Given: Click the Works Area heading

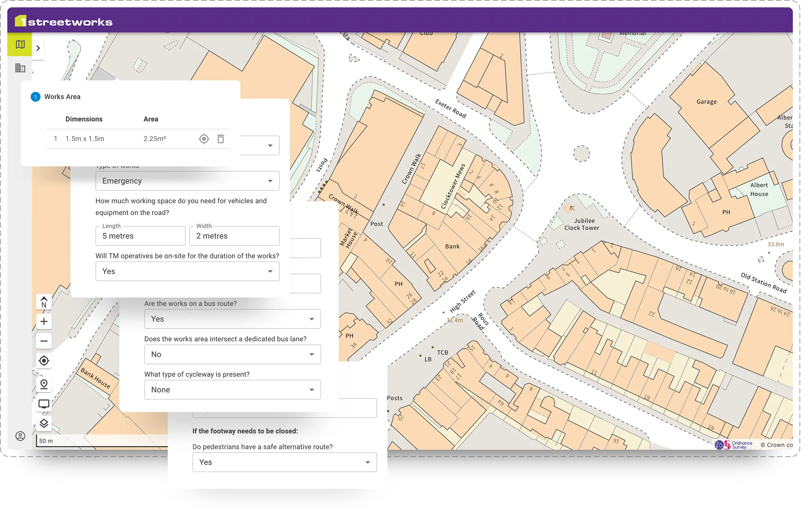Looking at the screenshot, I should pos(62,97).
